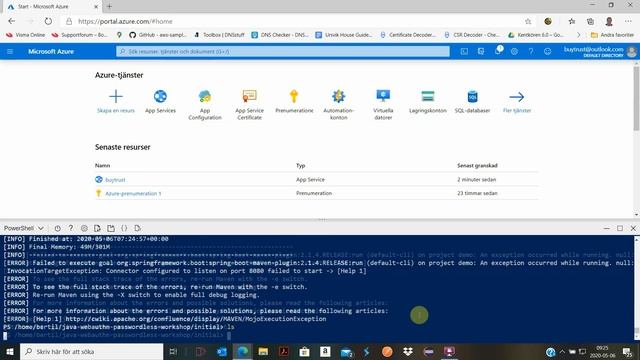Open a new browser tab
The width and height of the screenshot is (640, 360).
(109, 7)
